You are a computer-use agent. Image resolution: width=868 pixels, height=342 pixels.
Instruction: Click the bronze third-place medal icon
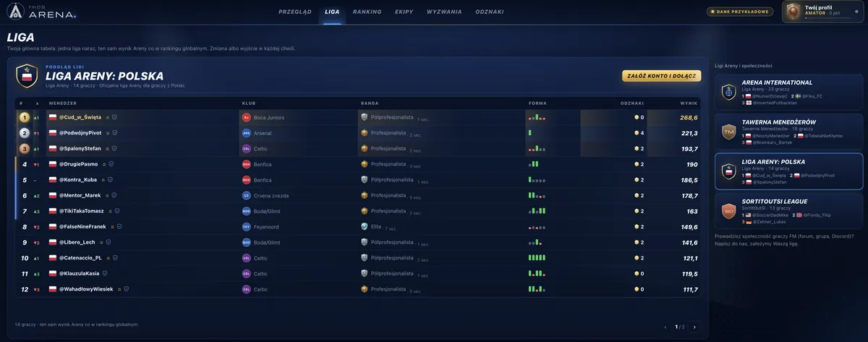tap(24, 148)
